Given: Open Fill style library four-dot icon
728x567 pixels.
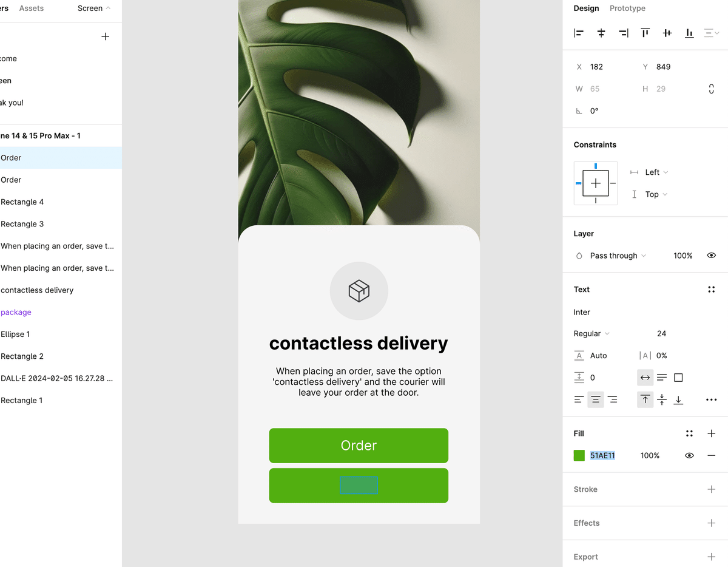Looking at the screenshot, I should point(689,433).
